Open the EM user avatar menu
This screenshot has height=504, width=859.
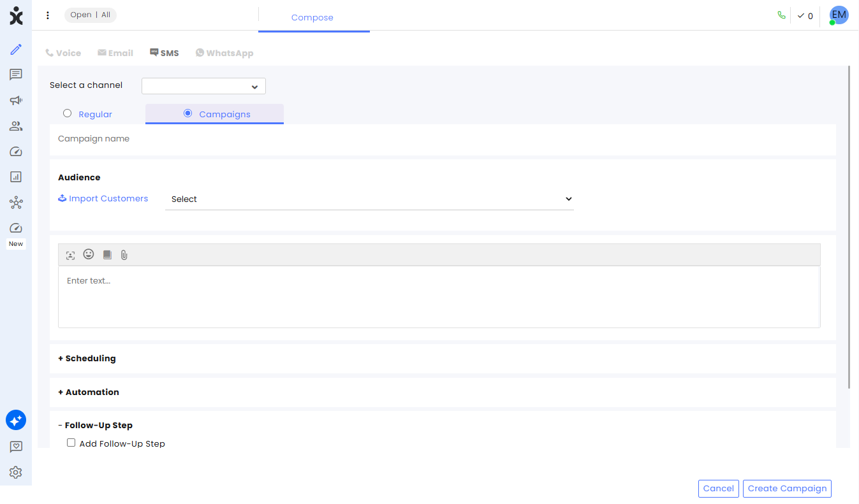(839, 15)
